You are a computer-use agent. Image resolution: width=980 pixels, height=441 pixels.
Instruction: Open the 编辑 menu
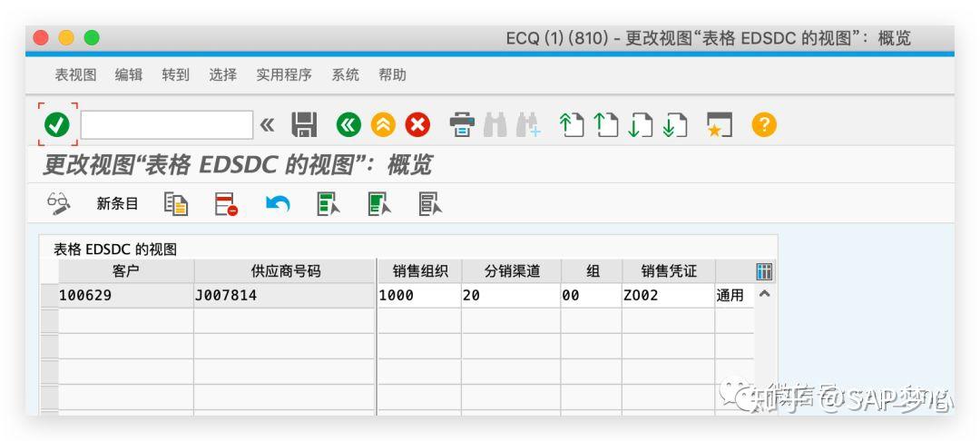129,75
